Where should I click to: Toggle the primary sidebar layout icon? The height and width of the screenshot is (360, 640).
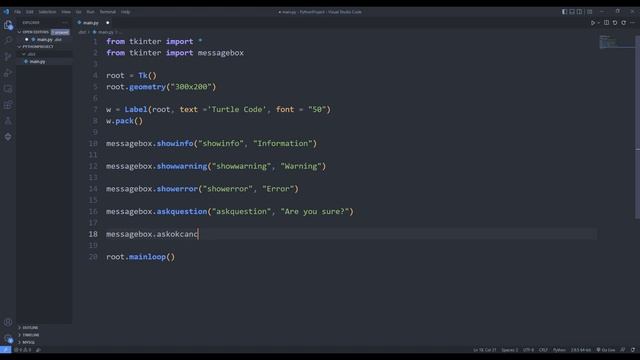(564, 12)
